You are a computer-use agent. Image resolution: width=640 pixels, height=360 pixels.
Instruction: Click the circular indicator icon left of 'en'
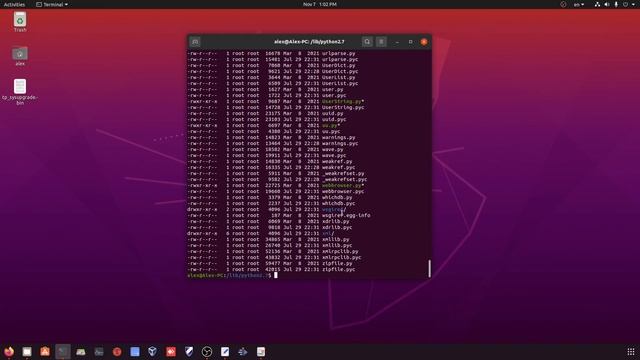pyautogui.click(x=563, y=4)
